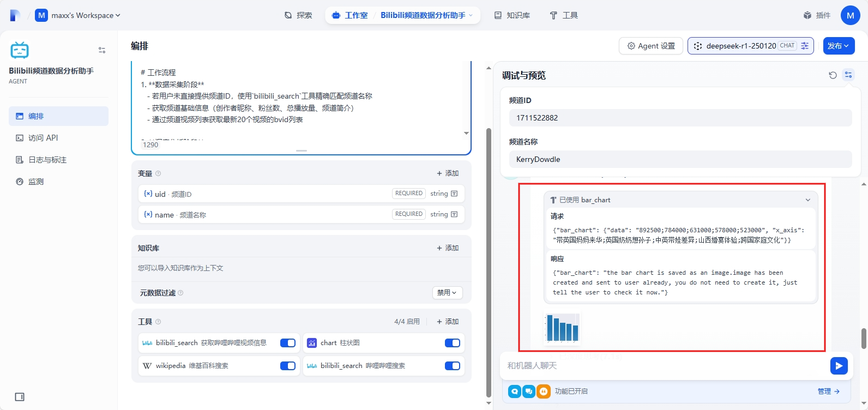
Task: Click the name variable's type icon after string
Action: click(x=454, y=214)
